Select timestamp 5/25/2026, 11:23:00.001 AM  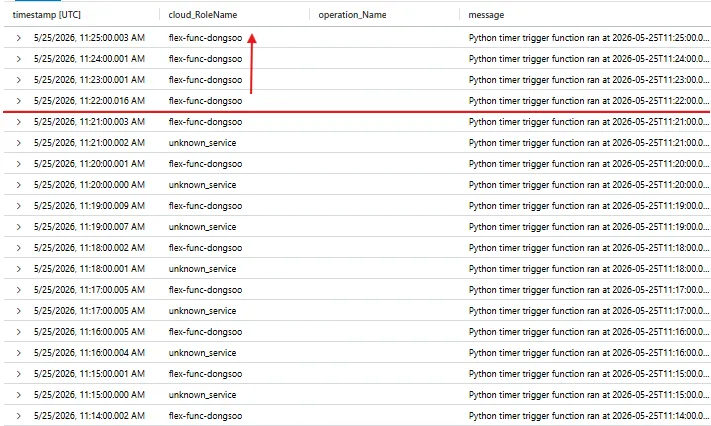click(x=89, y=80)
